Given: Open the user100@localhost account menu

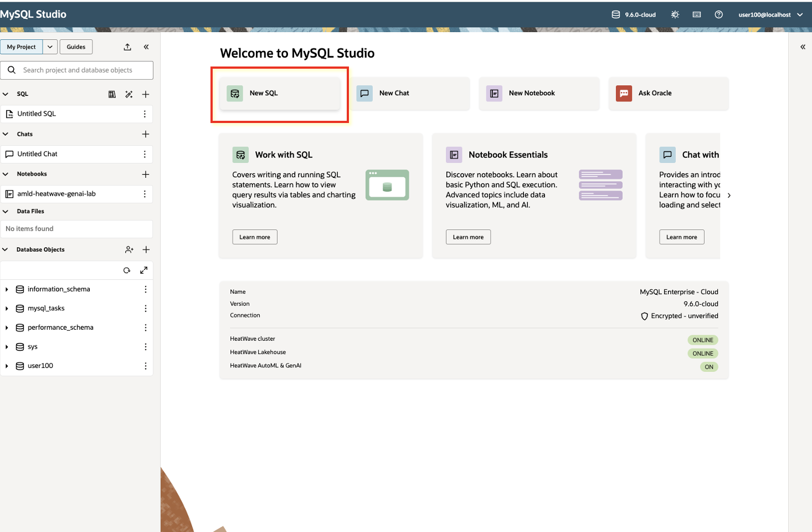Looking at the screenshot, I should 770,15.
